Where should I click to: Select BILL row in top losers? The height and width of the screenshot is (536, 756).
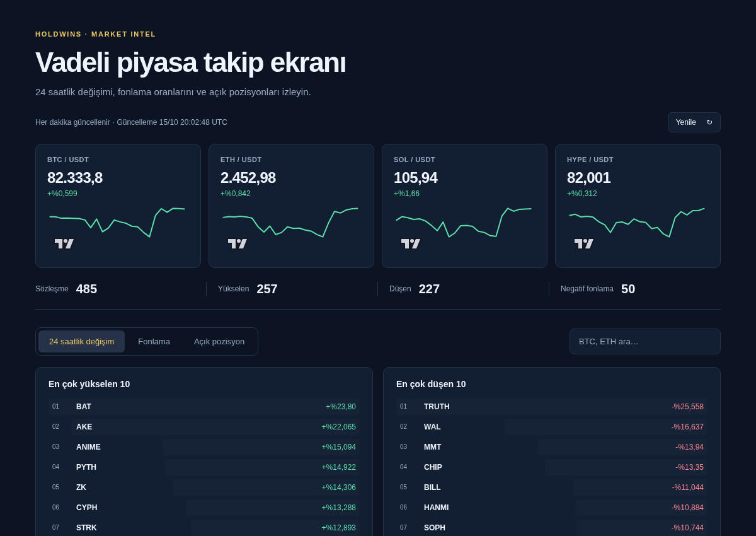(x=552, y=487)
